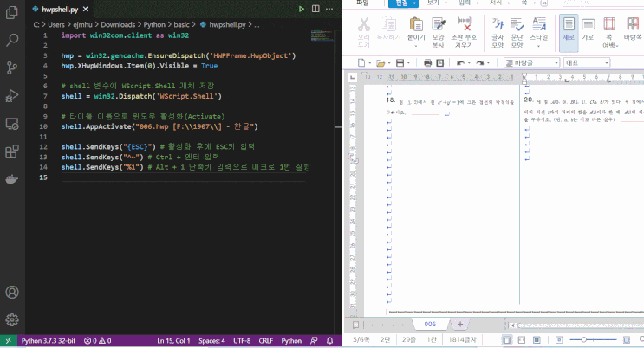
Task: Expand the Save dropdown arrow
Action: [408, 63]
